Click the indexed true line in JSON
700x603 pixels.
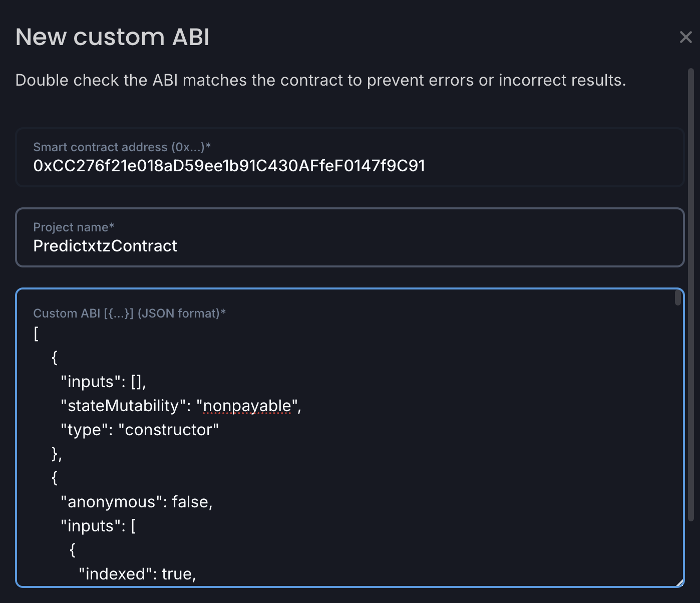click(139, 573)
